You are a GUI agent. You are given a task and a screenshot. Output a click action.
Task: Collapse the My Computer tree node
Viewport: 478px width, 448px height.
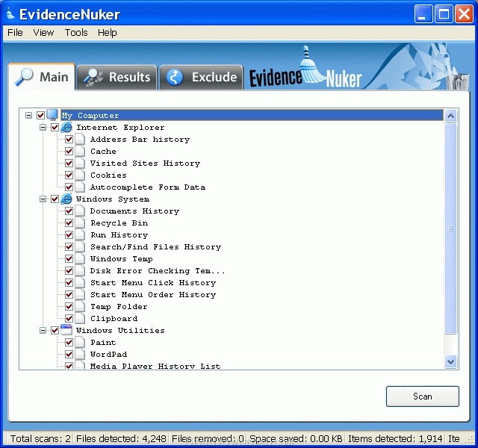pyautogui.click(x=28, y=115)
